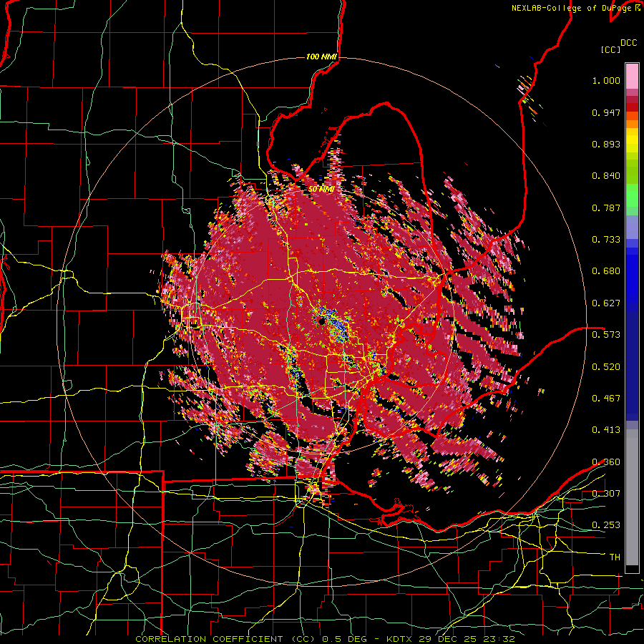The height and width of the screenshot is (644, 644).
Task: Click the black radar site dot at center
Action: 321,321
